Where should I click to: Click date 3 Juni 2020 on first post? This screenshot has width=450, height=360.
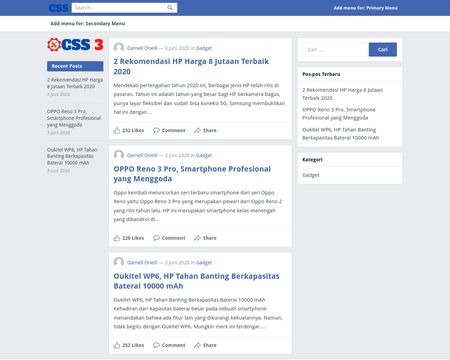pyautogui.click(x=177, y=48)
